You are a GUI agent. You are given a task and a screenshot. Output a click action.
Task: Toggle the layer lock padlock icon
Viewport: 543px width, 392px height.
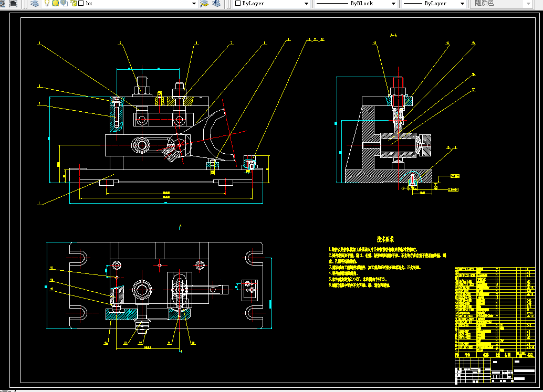(74, 4)
